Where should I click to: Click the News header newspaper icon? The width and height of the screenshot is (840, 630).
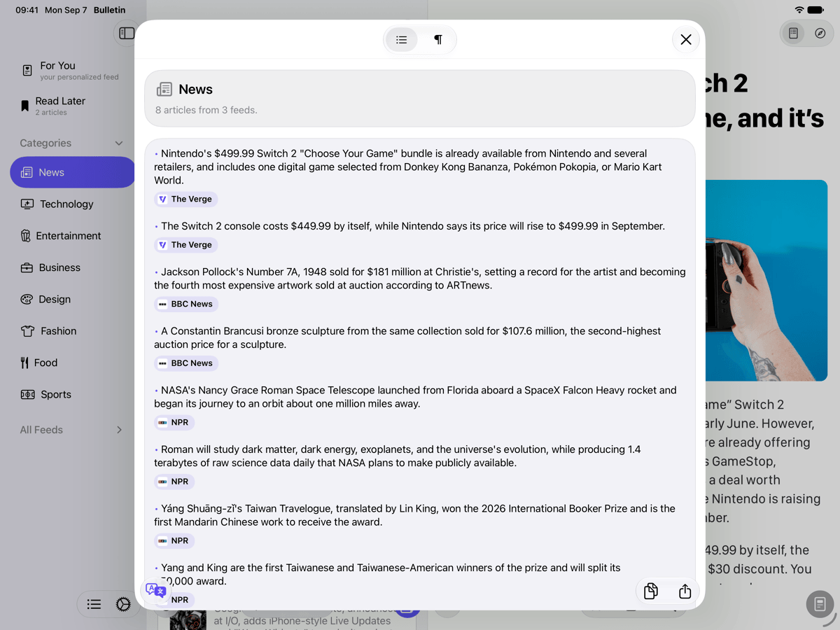[164, 89]
